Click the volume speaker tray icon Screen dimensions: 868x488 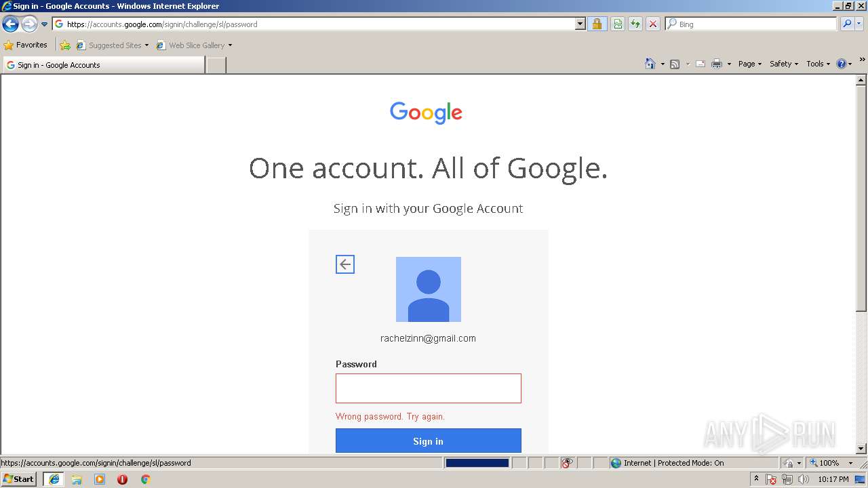coord(803,479)
